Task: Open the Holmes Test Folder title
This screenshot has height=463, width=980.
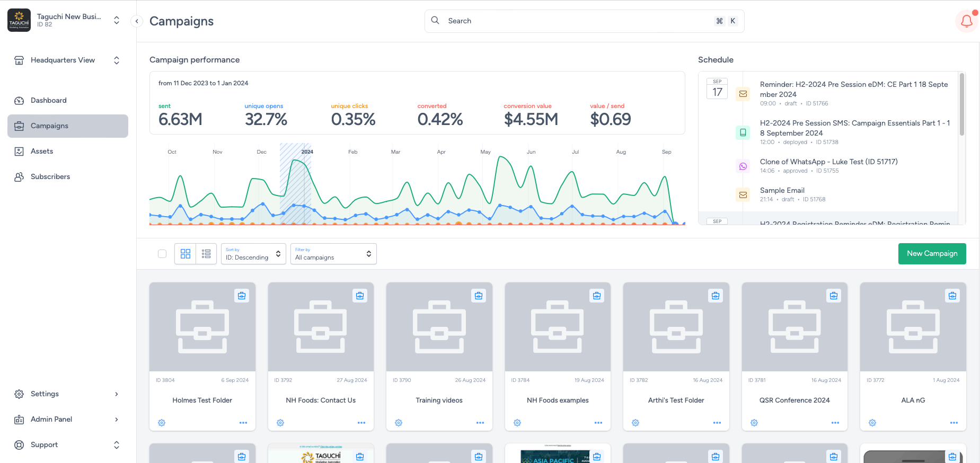Action: (x=202, y=400)
